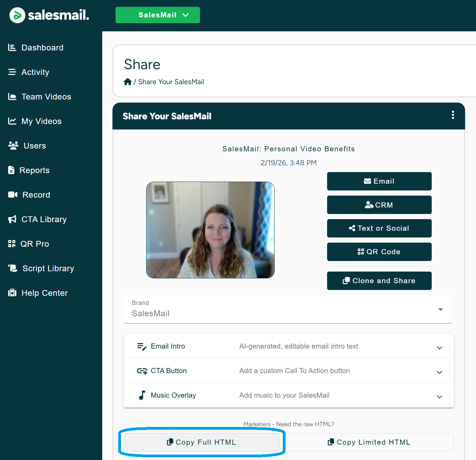Click the Clone and Share button
Screen dimensions: 476x460
click(379, 281)
